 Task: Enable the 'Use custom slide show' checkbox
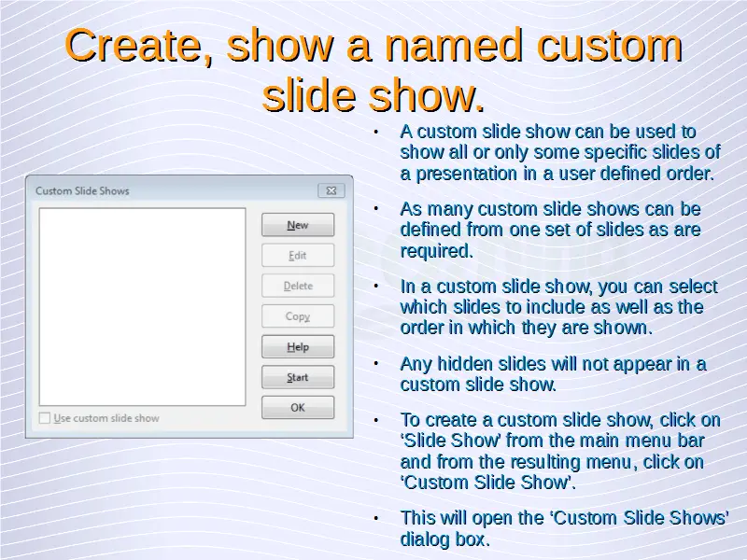coord(45,418)
